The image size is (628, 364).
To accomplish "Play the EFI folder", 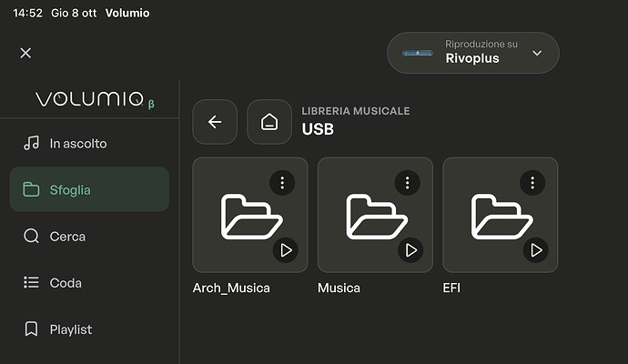I will 536,250.
